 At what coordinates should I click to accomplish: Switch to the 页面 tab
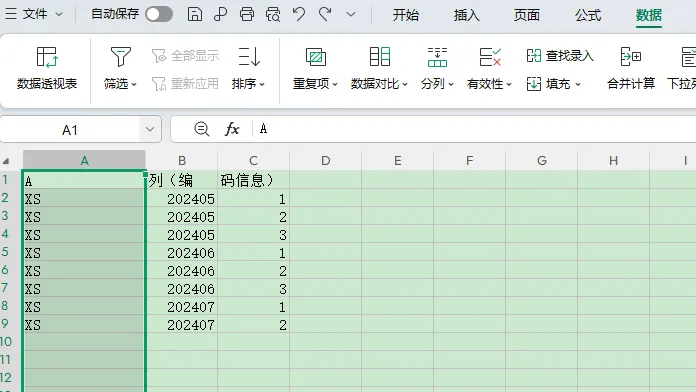(527, 15)
